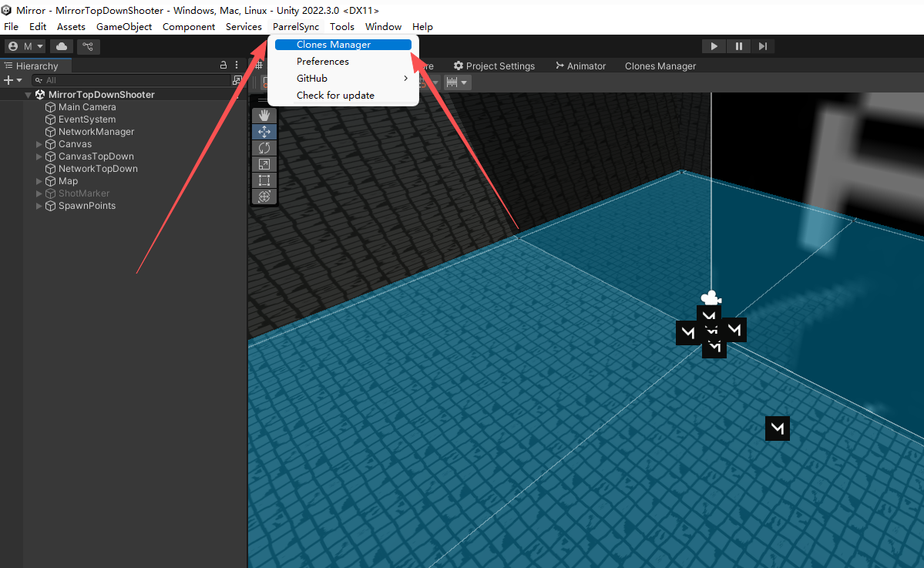Open Hierarchy panel more options menu

[237, 66]
